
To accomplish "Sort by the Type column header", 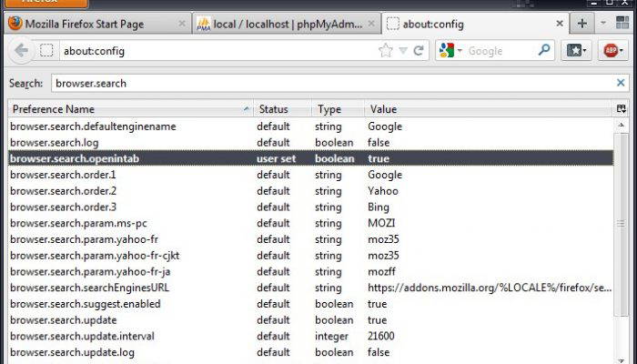I will tap(338, 109).
